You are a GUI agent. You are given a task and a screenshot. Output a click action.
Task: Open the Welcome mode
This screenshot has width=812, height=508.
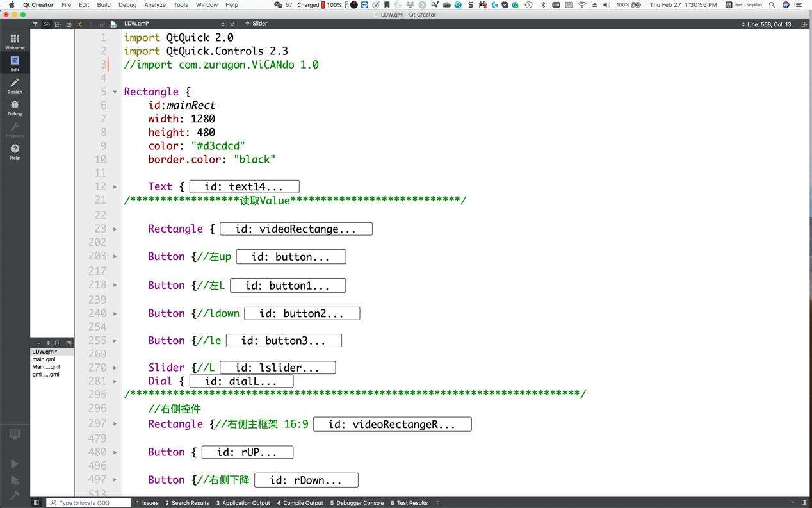(x=15, y=41)
